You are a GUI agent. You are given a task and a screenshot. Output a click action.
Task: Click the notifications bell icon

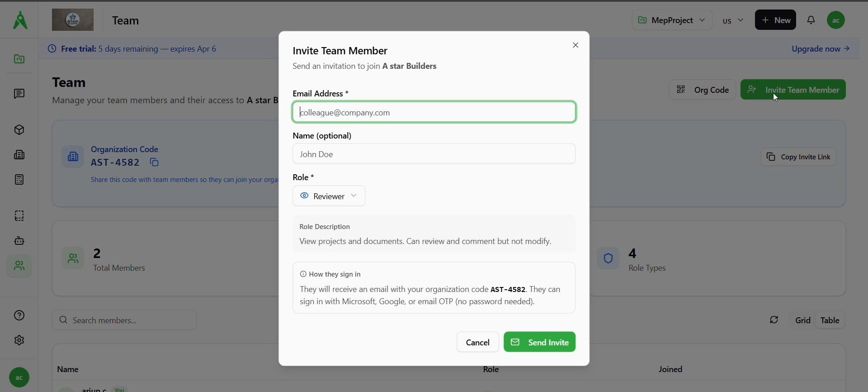(x=811, y=20)
